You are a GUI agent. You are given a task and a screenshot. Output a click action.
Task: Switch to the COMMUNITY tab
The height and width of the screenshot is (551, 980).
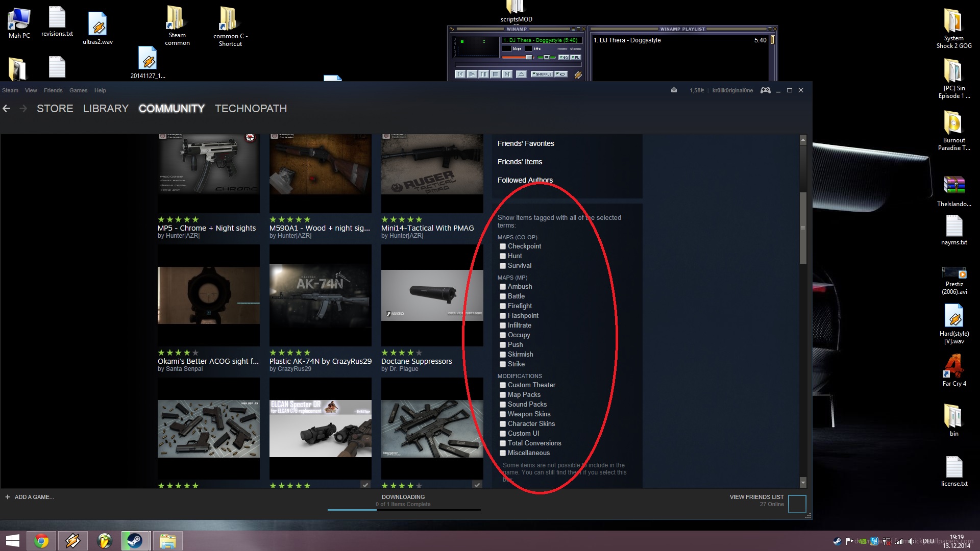click(x=171, y=109)
